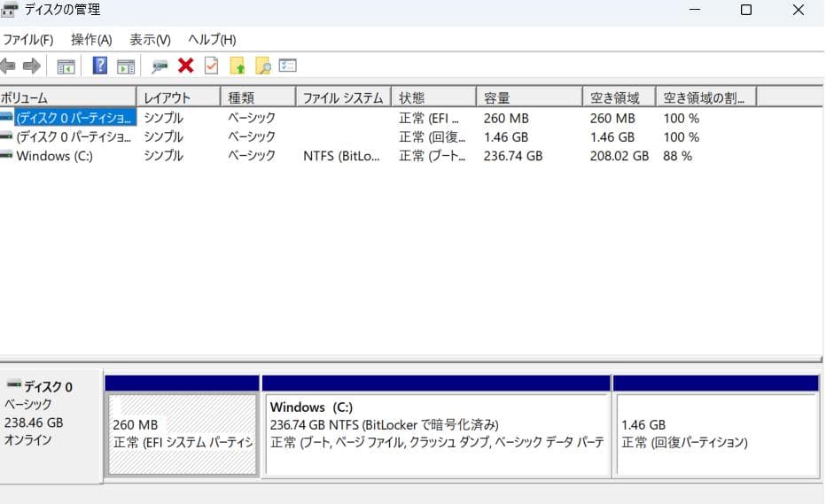Sort by ボリューム column header
This screenshot has width=826, height=504.
click(x=68, y=97)
